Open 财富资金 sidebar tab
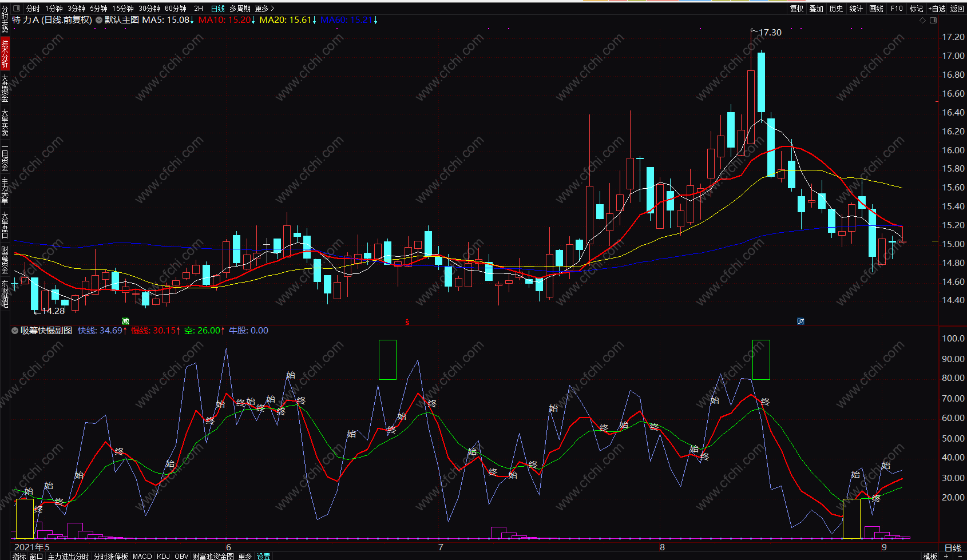This screenshot has width=967, height=560. 5,260
